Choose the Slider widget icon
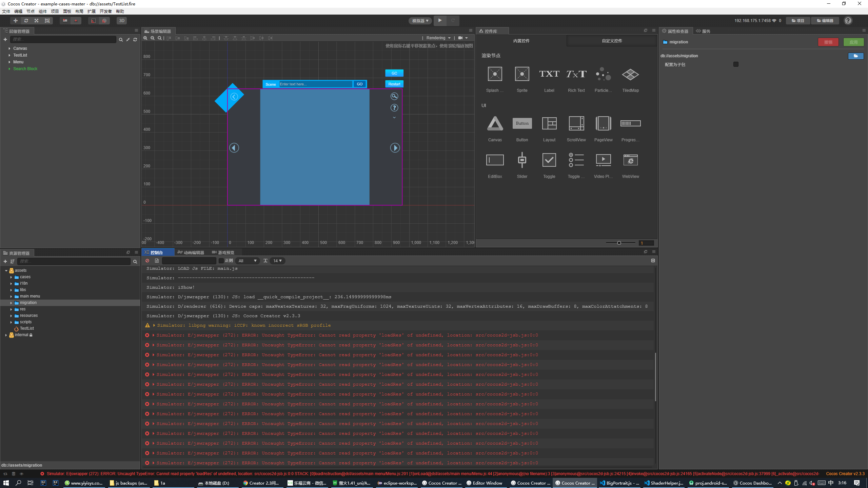Viewport: 868px width, 488px height. (x=522, y=160)
